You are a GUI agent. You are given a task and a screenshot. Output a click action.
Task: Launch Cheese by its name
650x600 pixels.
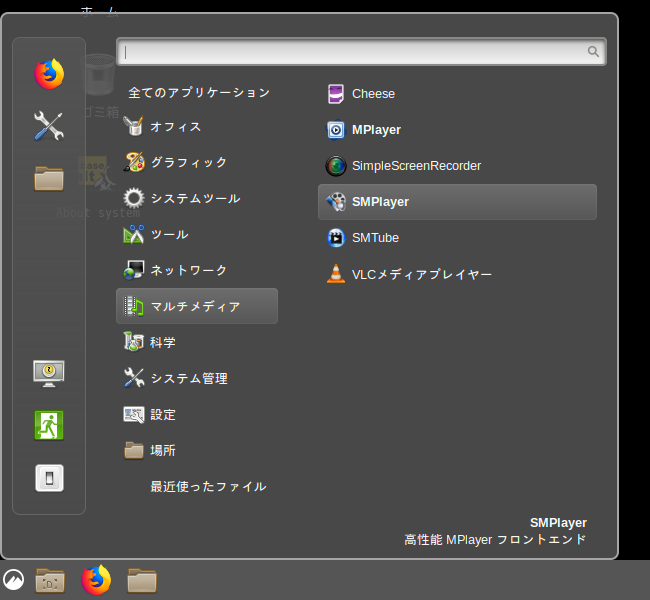(x=373, y=94)
